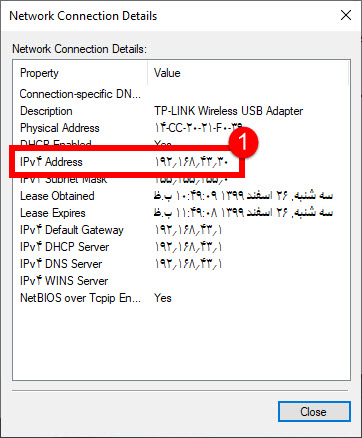Select the Lease Expires row
362x438 pixels.
coord(181,213)
